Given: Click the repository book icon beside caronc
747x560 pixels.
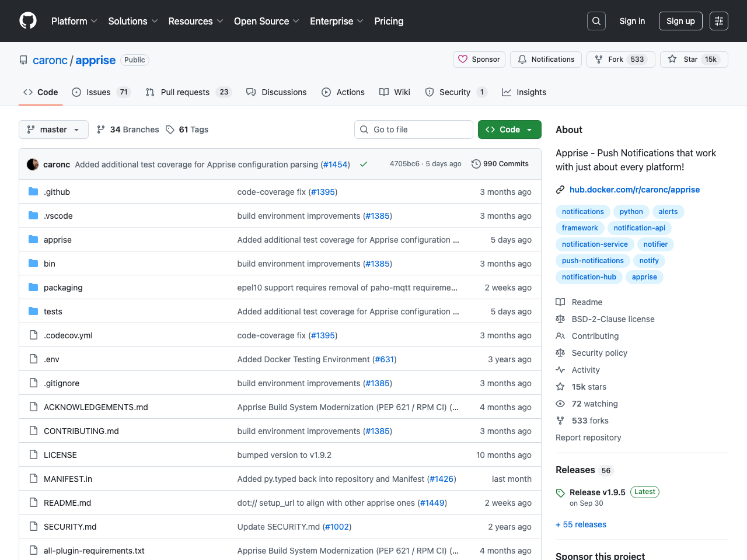Looking at the screenshot, I should point(23,60).
